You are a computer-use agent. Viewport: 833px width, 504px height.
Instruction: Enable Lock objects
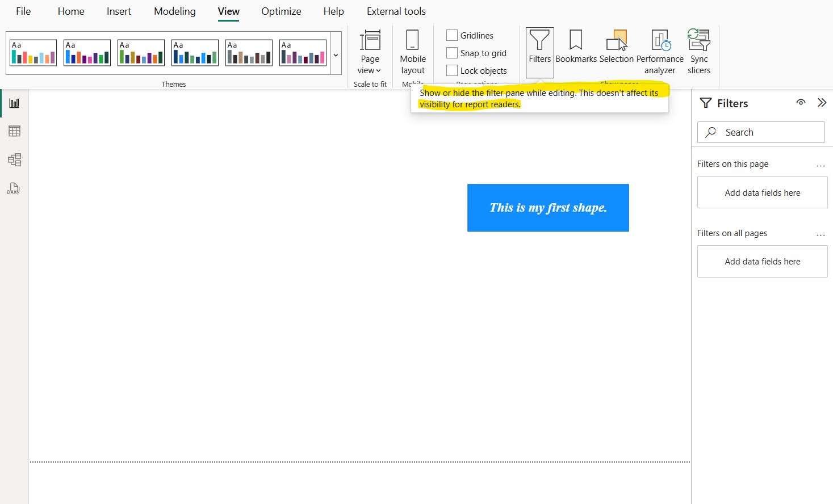point(452,70)
